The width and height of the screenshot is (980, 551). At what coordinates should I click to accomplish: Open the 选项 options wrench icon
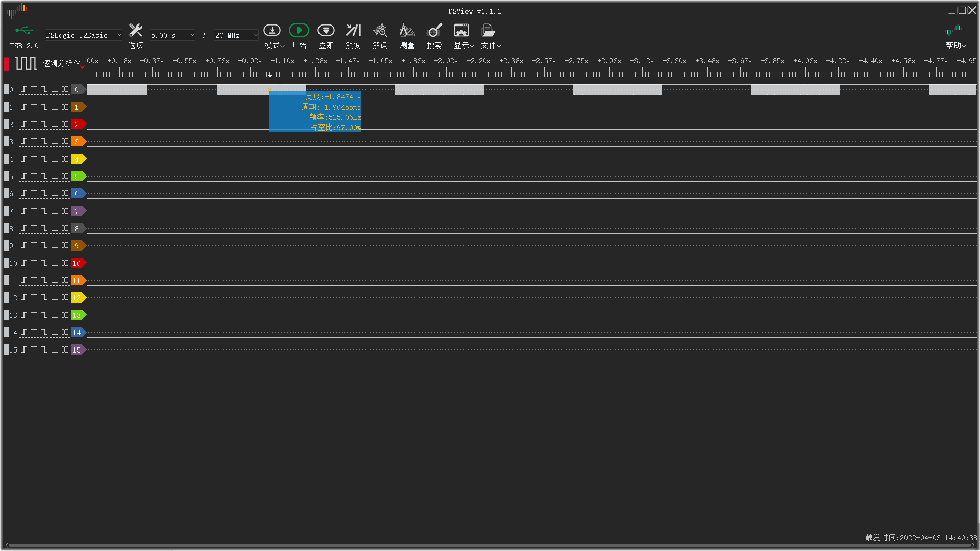pos(135,31)
